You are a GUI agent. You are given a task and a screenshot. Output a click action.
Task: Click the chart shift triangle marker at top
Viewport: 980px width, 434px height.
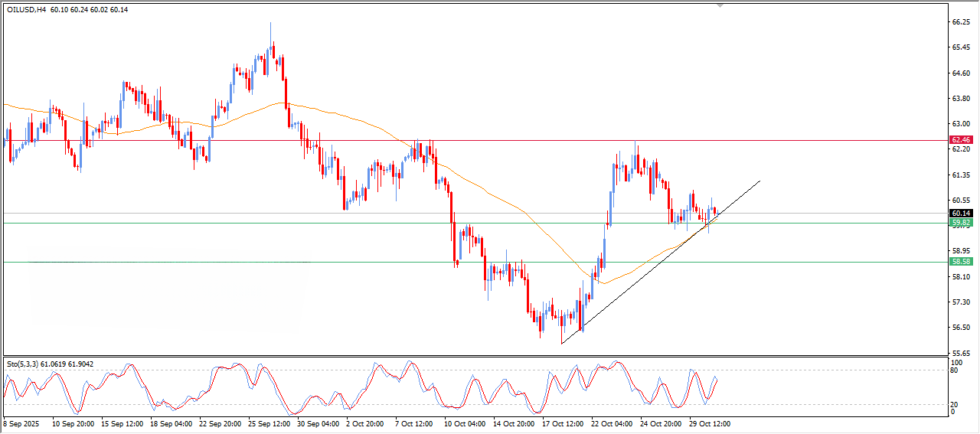(719, 5)
